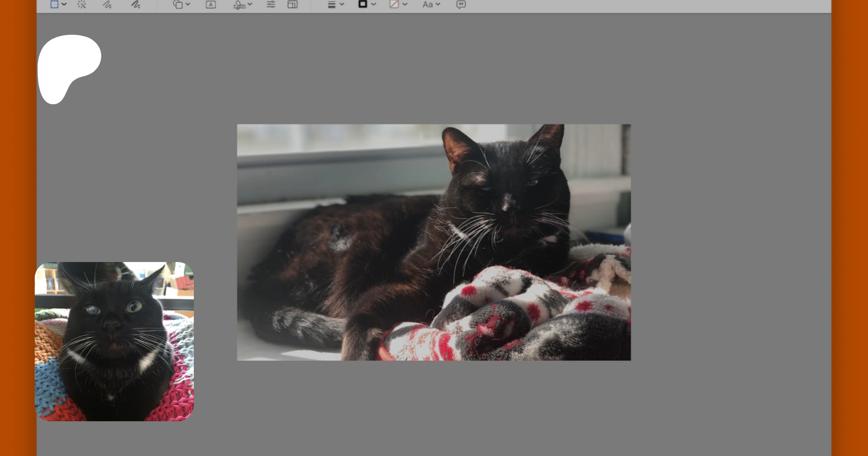Screen dimensions: 868x456
Task: Activate the Instant Alpha magic wand
Action: pos(81,4)
